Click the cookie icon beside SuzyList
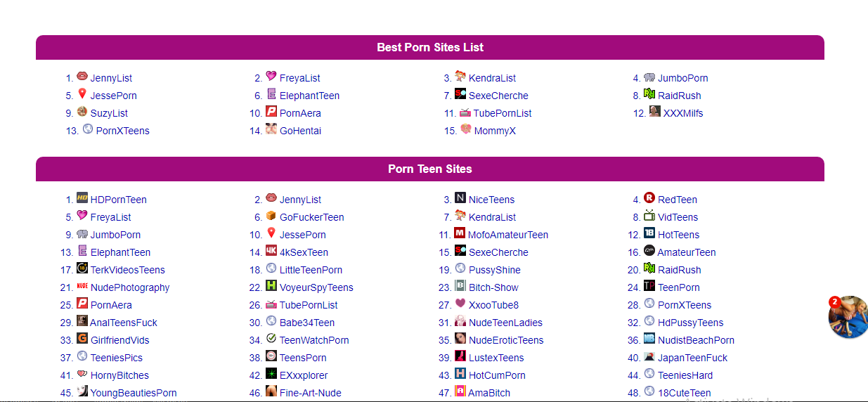868x402 pixels. point(82,112)
